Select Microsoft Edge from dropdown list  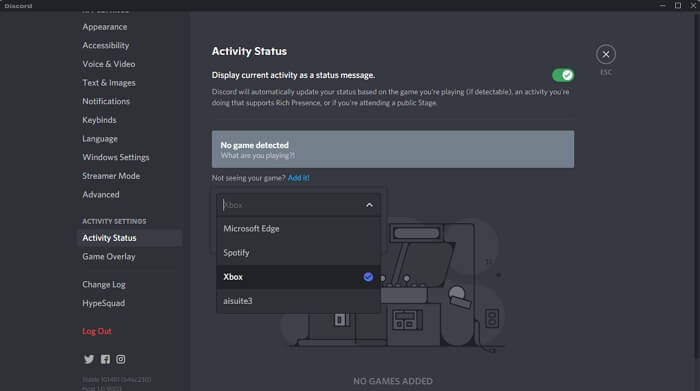click(x=298, y=229)
